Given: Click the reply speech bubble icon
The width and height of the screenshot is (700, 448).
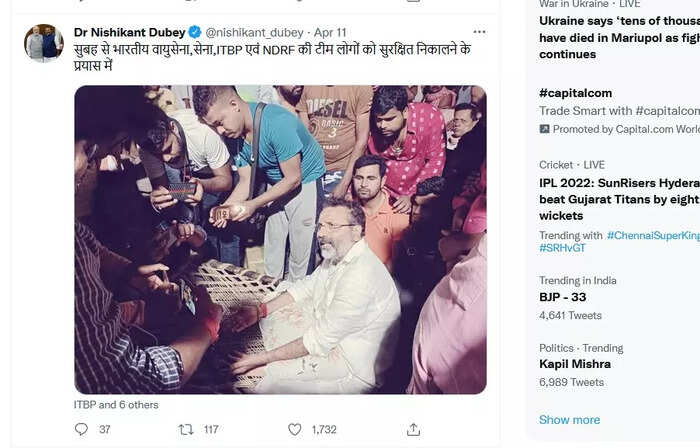Looking at the screenshot, I should click(x=81, y=429).
